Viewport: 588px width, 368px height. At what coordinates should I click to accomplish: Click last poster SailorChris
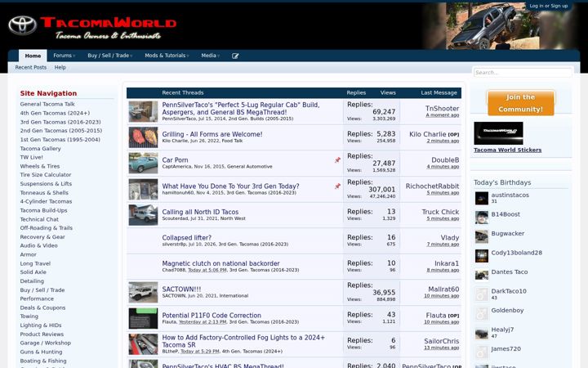point(441,341)
